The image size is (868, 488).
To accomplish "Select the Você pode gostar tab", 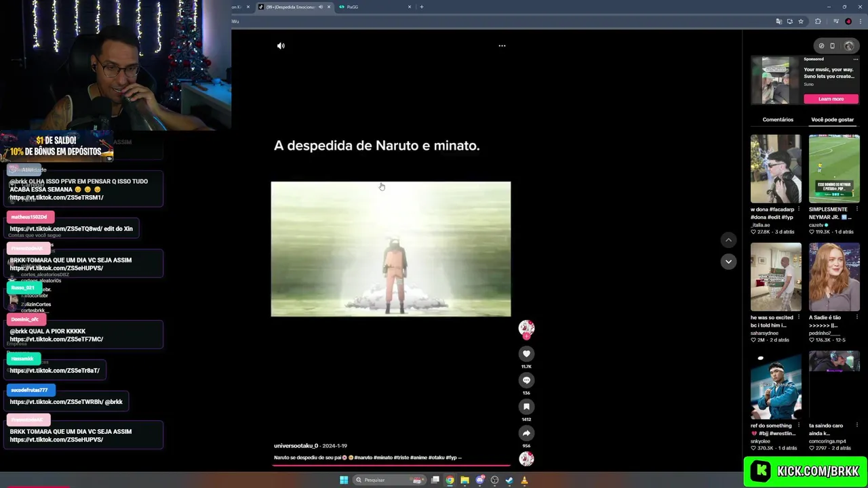I will click(x=832, y=119).
